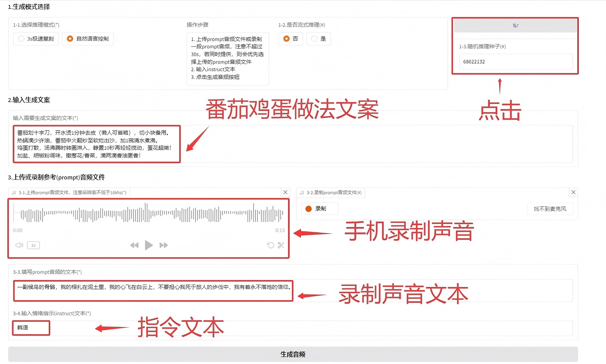This screenshot has height=364, width=606.
Task: Reset playback with the undo arrow icon
Action: (x=270, y=245)
